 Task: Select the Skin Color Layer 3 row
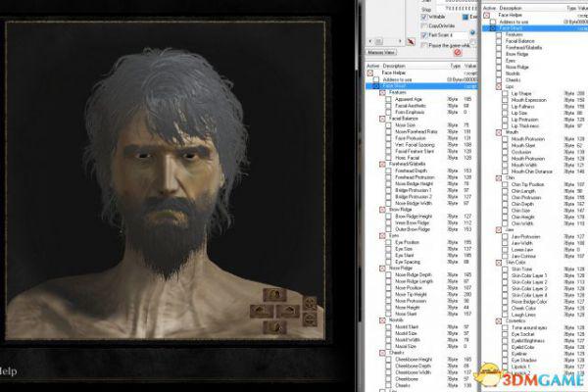point(535,288)
